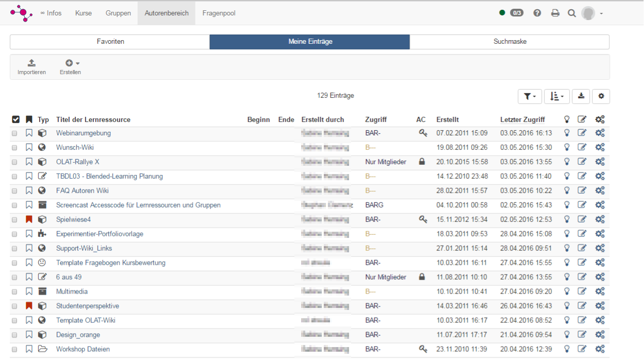Open the filter dropdown
Viewport: 644px width, 362px height.
[530, 96]
